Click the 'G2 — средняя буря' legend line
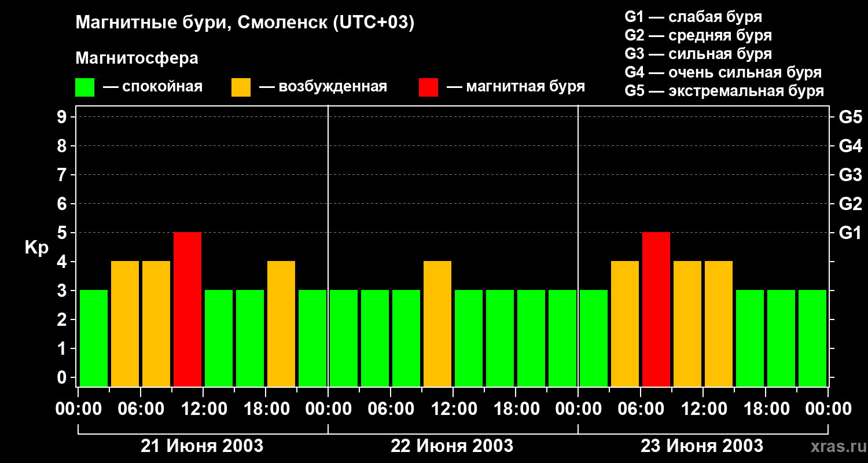The image size is (868, 463). (698, 35)
